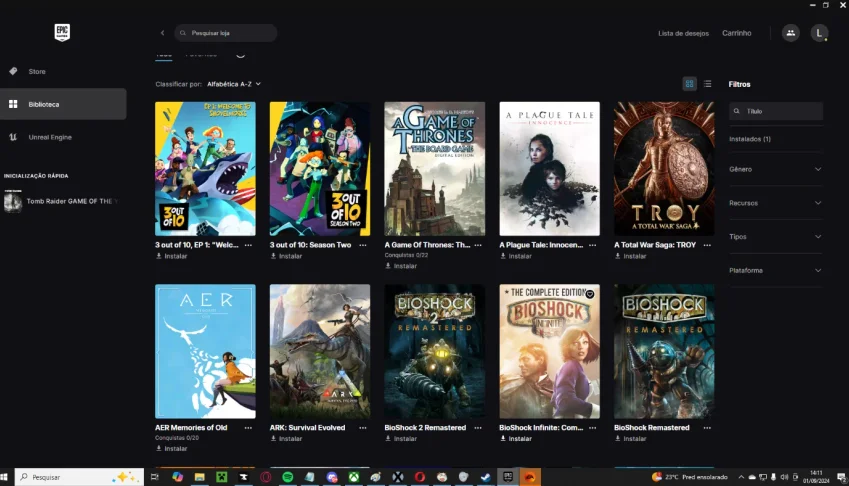Open Spotify from the taskbar
This screenshot has height=486, width=849.
point(288,477)
